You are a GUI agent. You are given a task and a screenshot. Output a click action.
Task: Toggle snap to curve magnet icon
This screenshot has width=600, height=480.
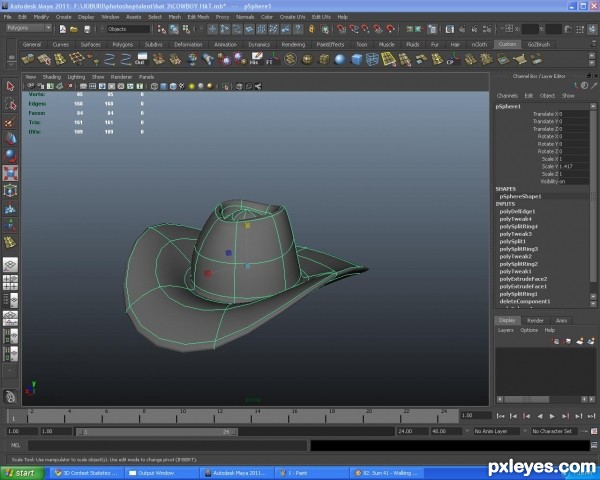pos(354,29)
